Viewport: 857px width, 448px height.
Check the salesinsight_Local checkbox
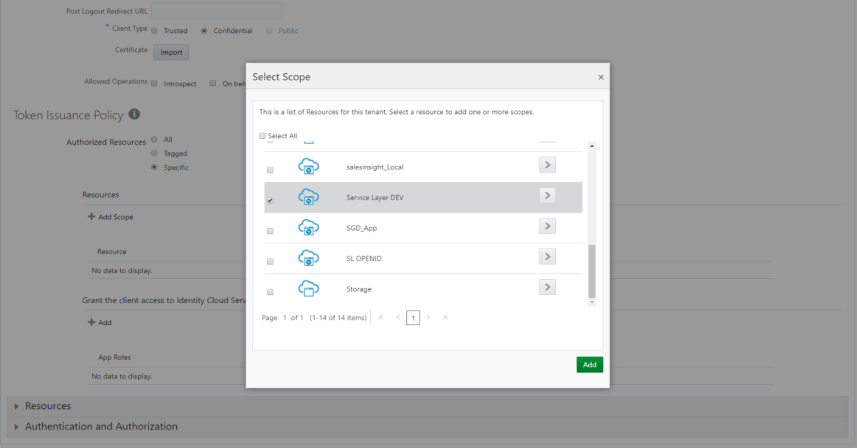270,170
